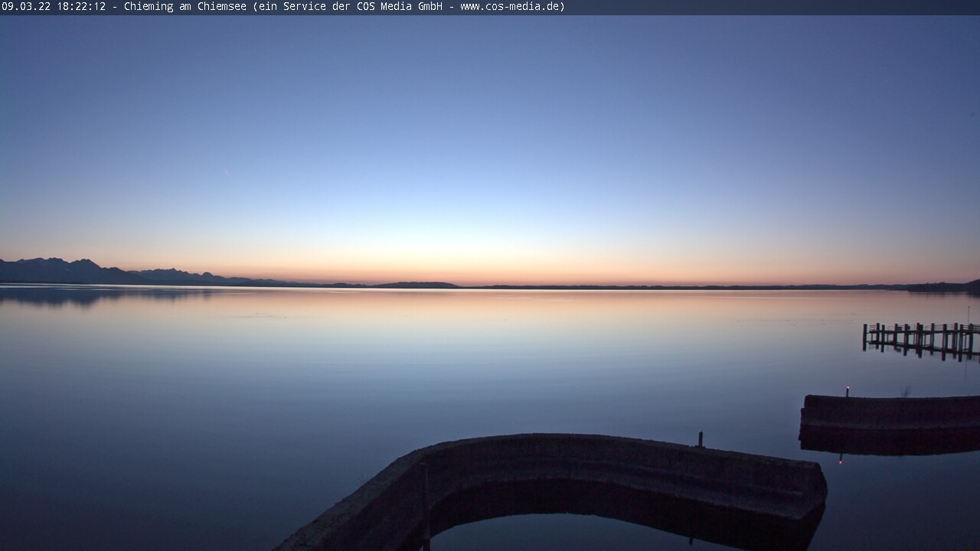Click the COS Media GmbH text
980x551 pixels.
[400, 7]
